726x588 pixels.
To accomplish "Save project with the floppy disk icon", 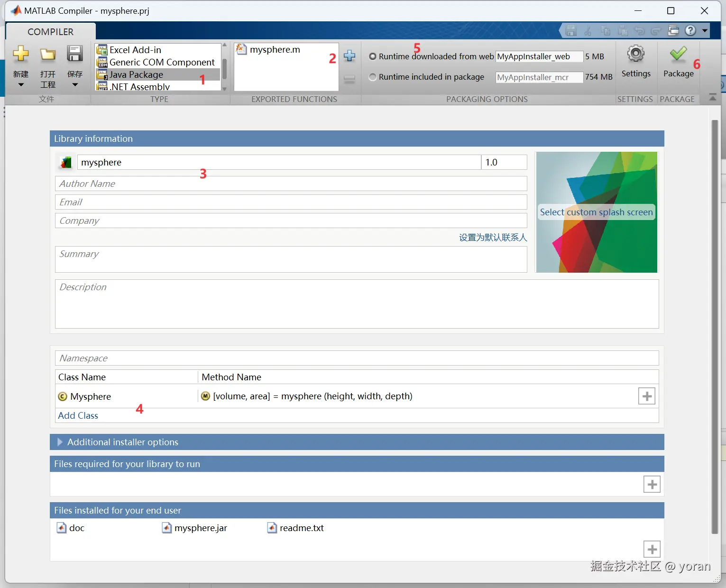I will [74, 54].
